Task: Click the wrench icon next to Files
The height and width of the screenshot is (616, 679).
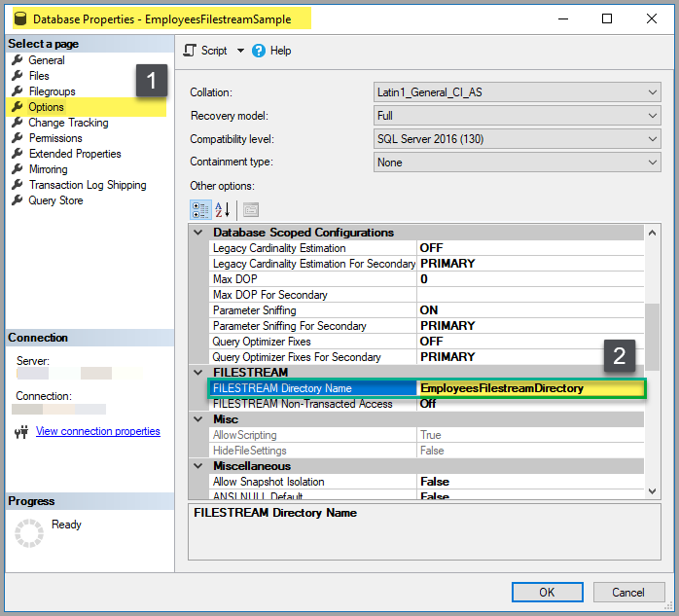Action: (x=18, y=75)
